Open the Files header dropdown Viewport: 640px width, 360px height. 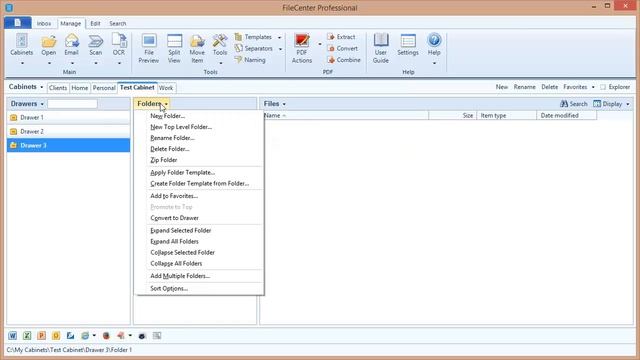point(284,104)
